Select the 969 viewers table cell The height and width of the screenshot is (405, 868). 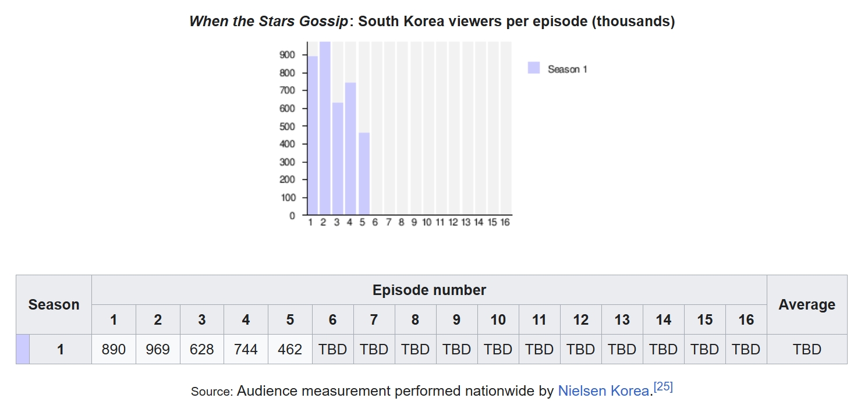[x=158, y=349]
